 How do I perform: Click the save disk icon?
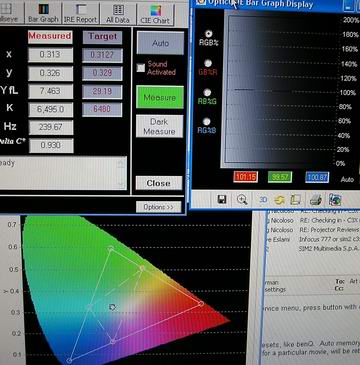pos(222,199)
